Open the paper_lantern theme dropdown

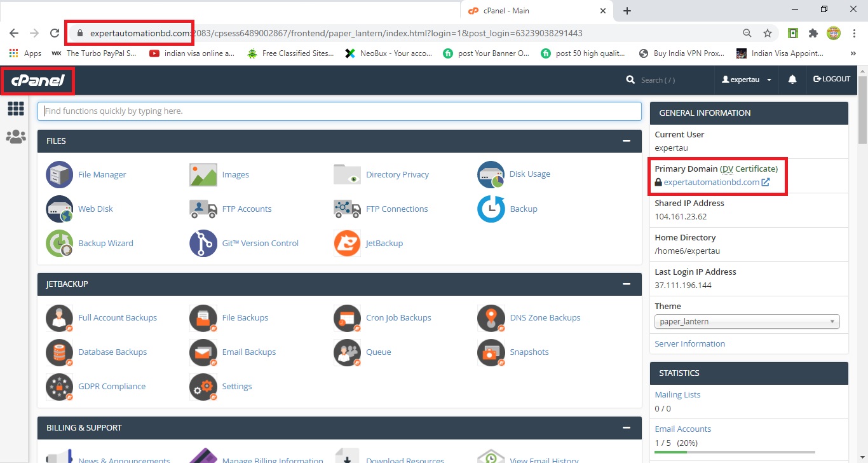point(747,322)
